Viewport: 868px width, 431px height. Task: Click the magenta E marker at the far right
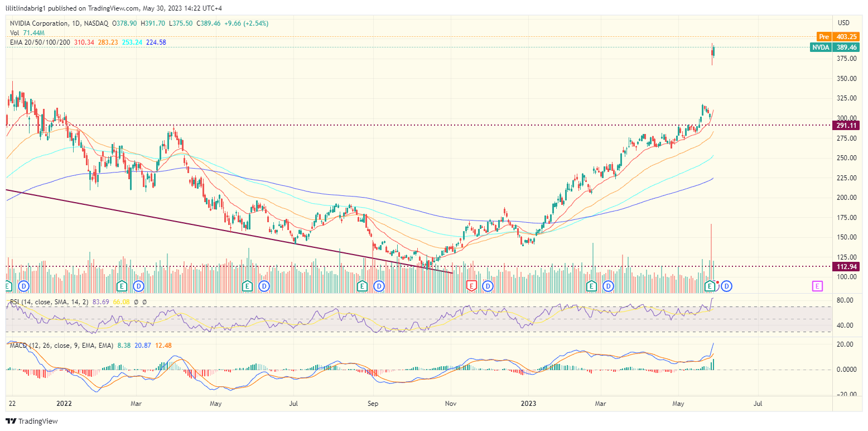(x=817, y=286)
